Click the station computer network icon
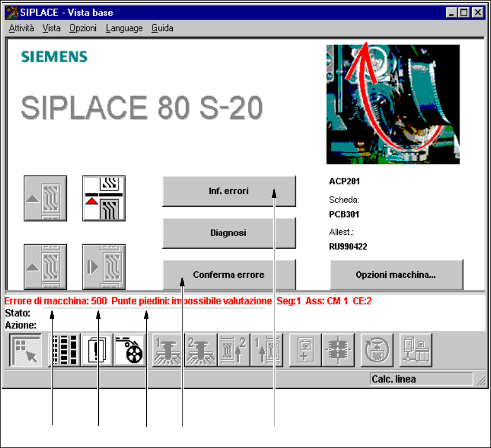This screenshot has height=448, width=491. coord(416,350)
